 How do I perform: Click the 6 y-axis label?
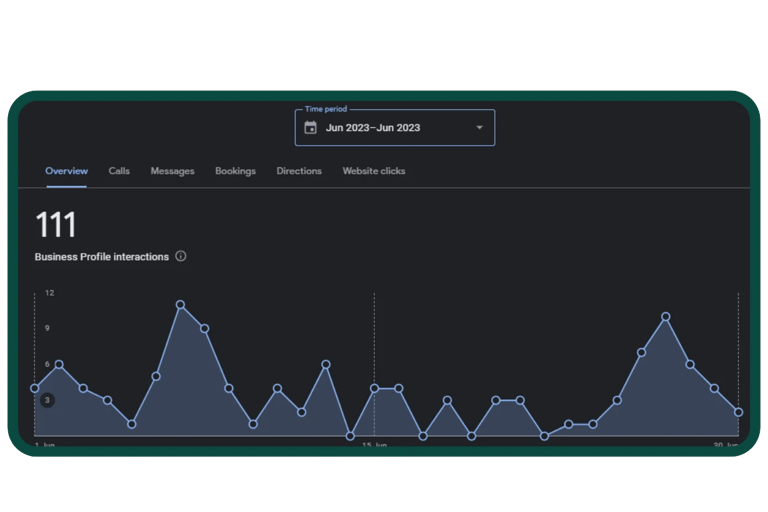coord(47,364)
